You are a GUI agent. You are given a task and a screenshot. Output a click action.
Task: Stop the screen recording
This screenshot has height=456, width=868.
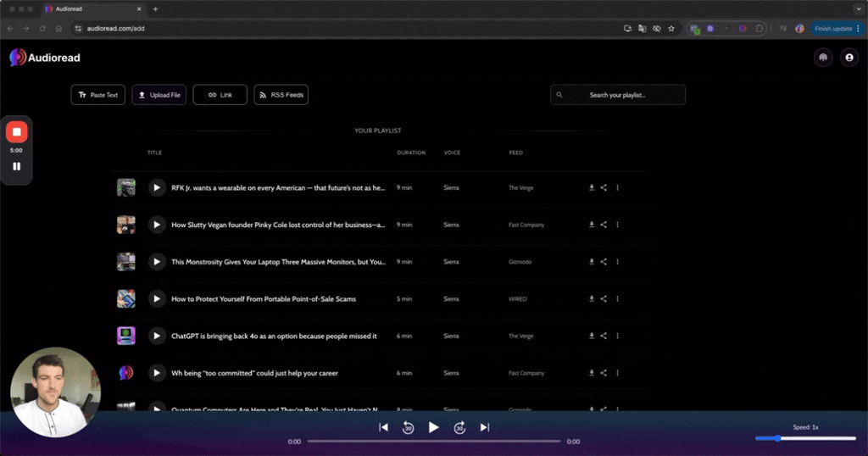17,132
